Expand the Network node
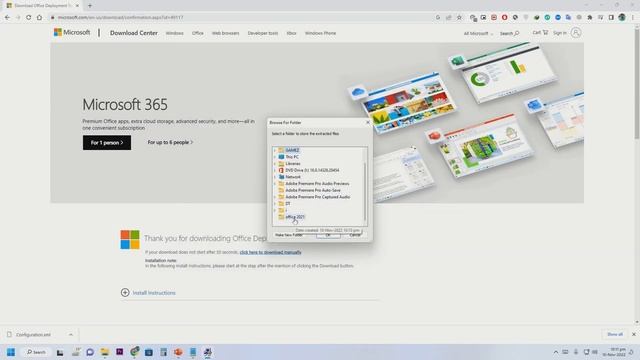This screenshot has height=360, width=640. [275, 177]
